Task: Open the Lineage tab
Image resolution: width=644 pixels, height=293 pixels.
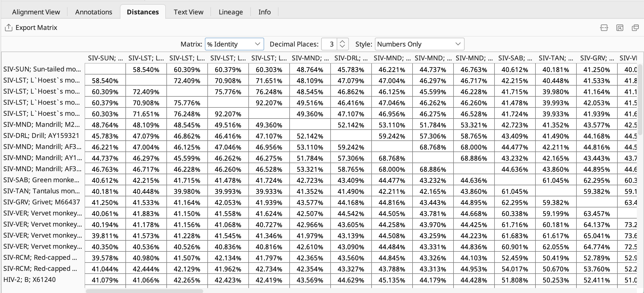Action: click(231, 12)
